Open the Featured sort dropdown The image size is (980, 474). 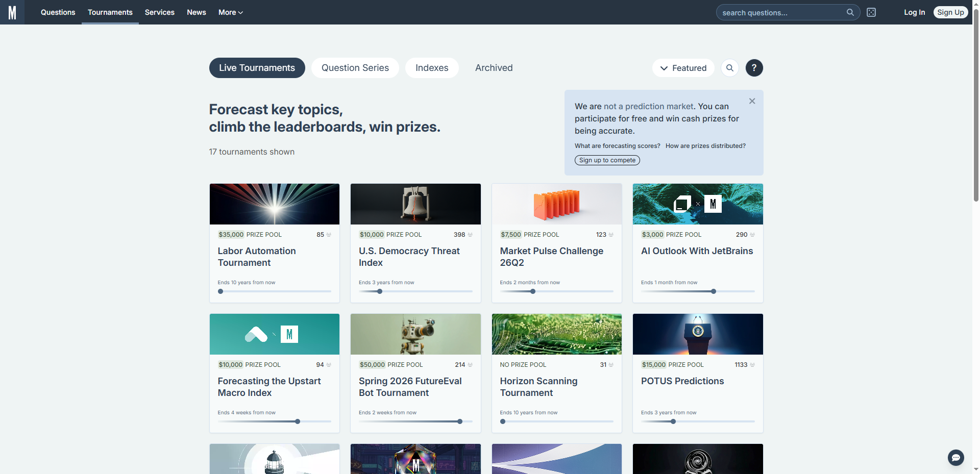click(683, 68)
